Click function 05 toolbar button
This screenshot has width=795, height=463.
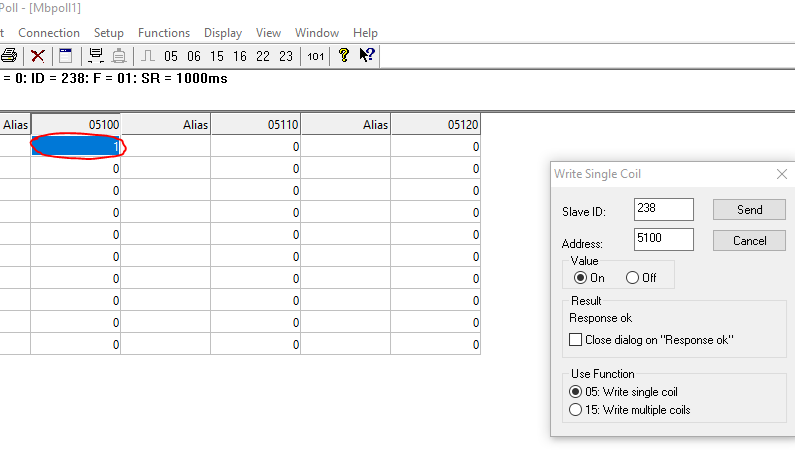click(x=171, y=56)
